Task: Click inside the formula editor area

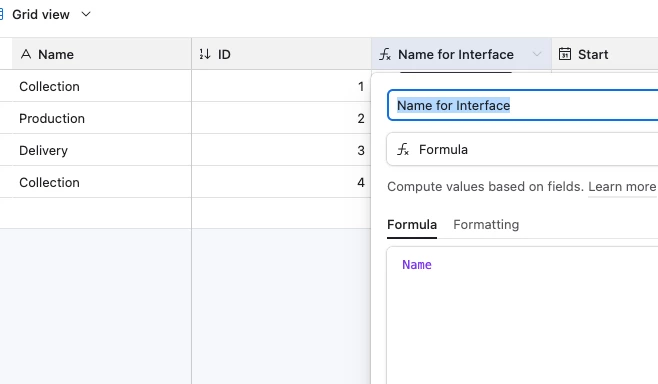Action: (x=522, y=315)
